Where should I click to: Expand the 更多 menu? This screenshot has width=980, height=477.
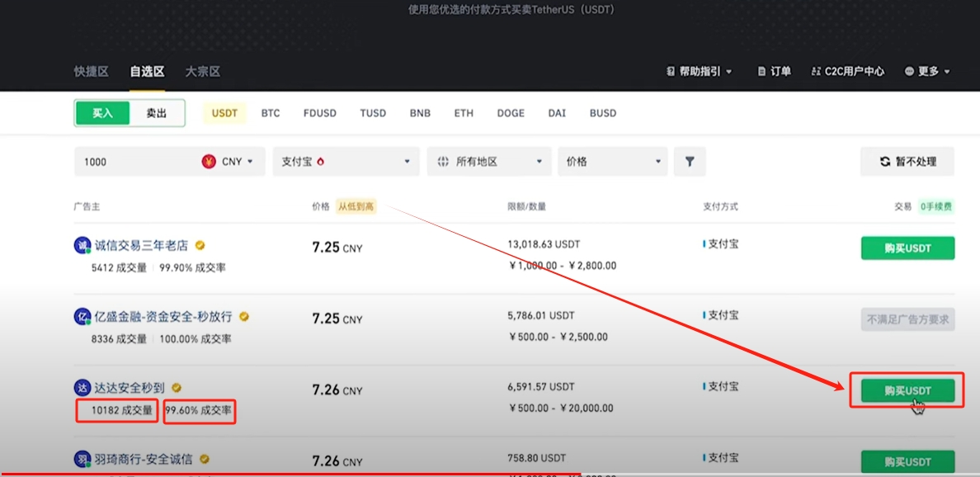(927, 71)
